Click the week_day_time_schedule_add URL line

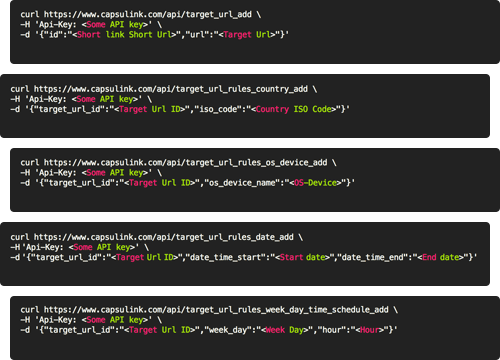pos(209,310)
